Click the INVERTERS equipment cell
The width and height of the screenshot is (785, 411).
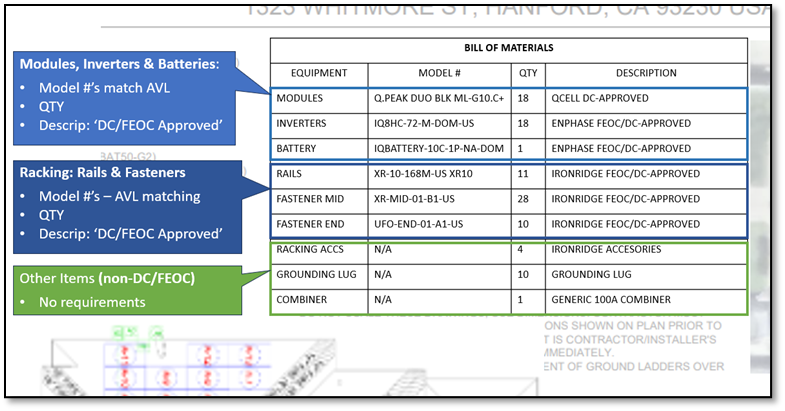(301, 123)
